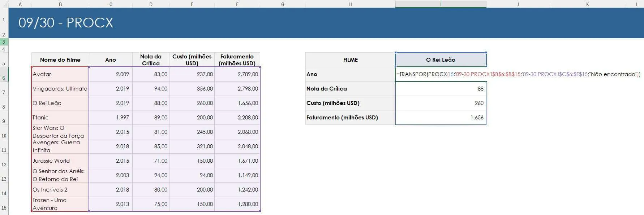Select the Frozen - Uma Aventura cell
This screenshot has width=644, height=215.
[x=60, y=204]
